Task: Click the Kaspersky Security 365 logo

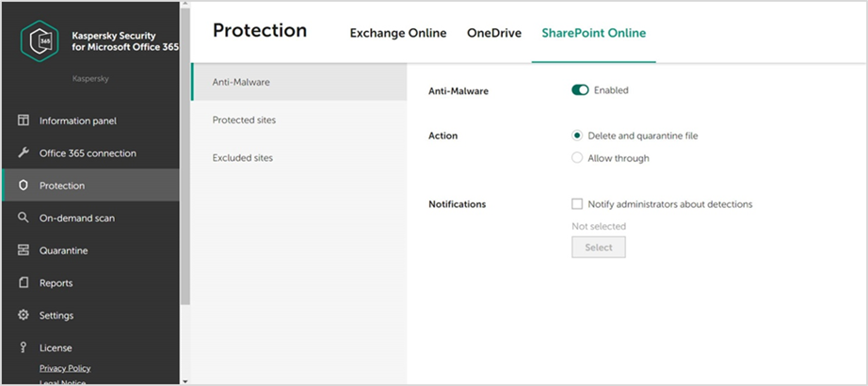Action: point(41,41)
